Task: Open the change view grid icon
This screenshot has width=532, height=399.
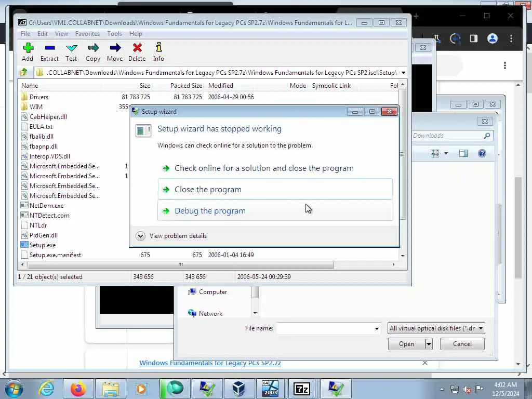Action: (435, 153)
